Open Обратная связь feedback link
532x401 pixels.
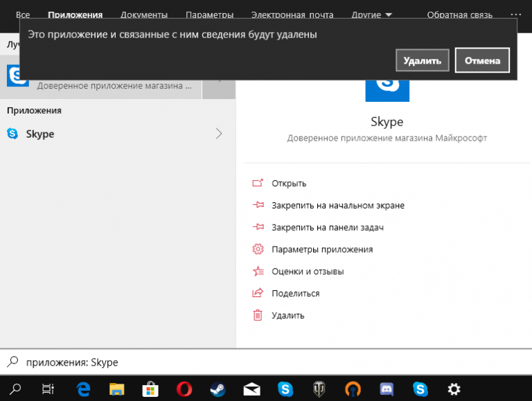[x=459, y=15]
